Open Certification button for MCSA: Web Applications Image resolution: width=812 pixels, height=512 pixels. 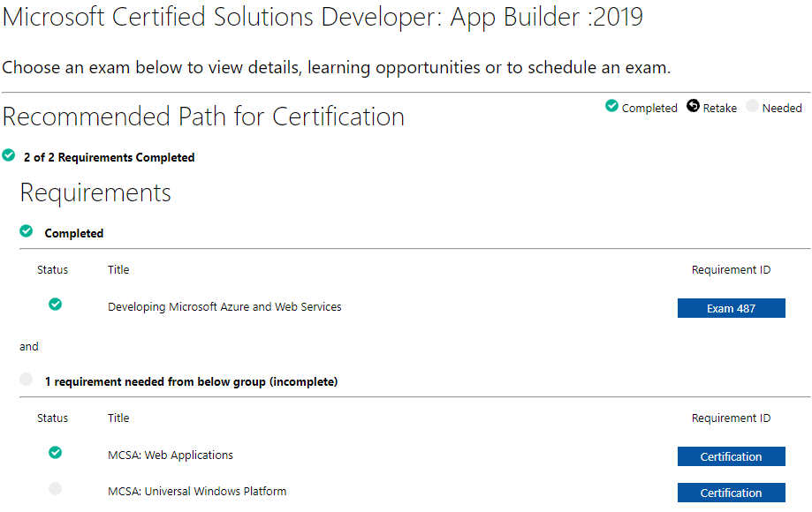(x=732, y=456)
